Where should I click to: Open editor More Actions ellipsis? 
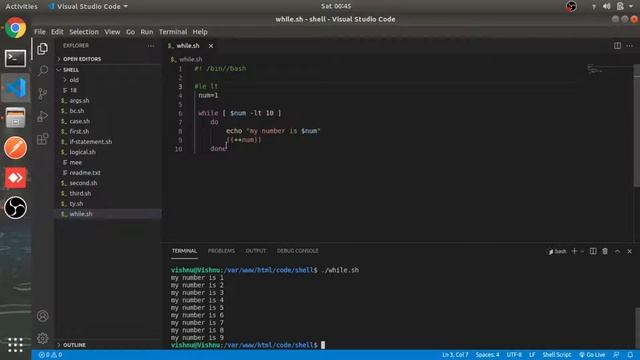629,46
